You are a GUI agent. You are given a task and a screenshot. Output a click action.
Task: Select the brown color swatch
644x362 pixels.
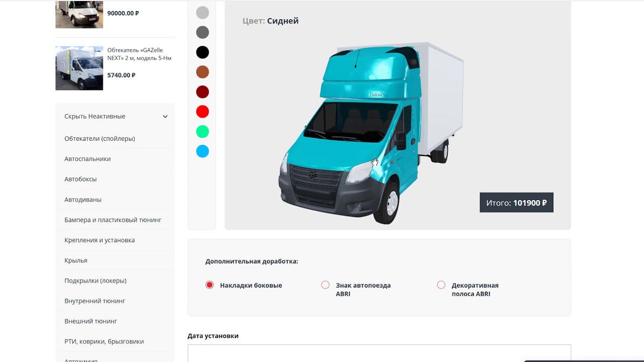point(202,72)
